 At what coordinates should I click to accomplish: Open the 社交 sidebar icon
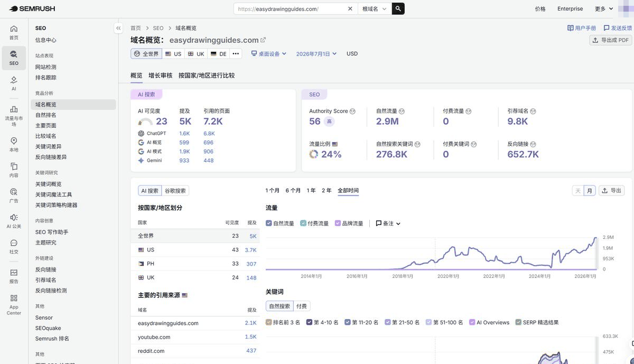(x=14, y=247)
